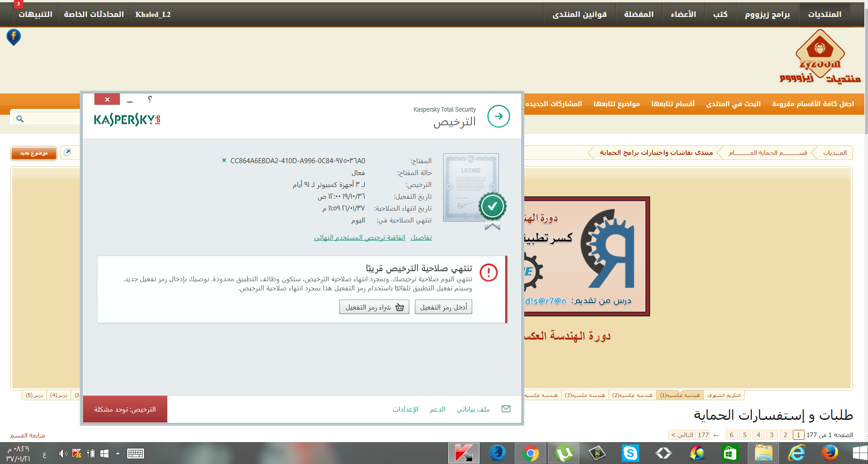Viewport: 868px width, 464px height.
Task: Click the Facebook icon on forum page
Action: [14, 36]
